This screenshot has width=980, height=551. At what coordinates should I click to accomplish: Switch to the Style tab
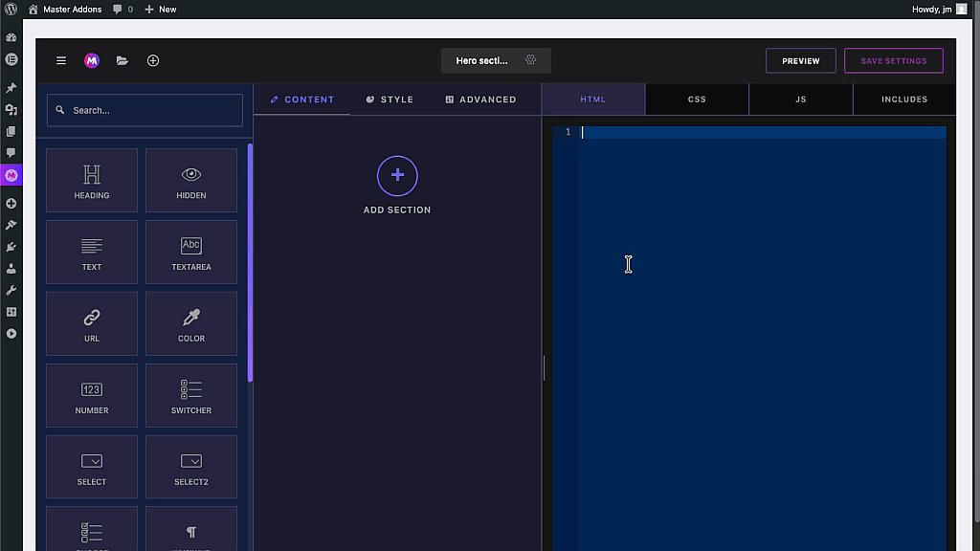[x=390, y=99]
